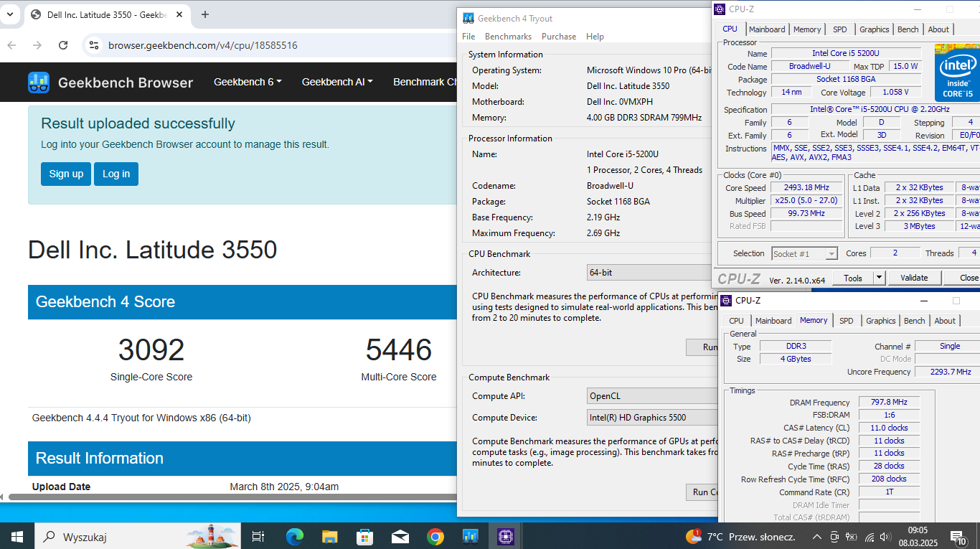Select SPD tab in lower CPU-Z window

pos(847,321)
